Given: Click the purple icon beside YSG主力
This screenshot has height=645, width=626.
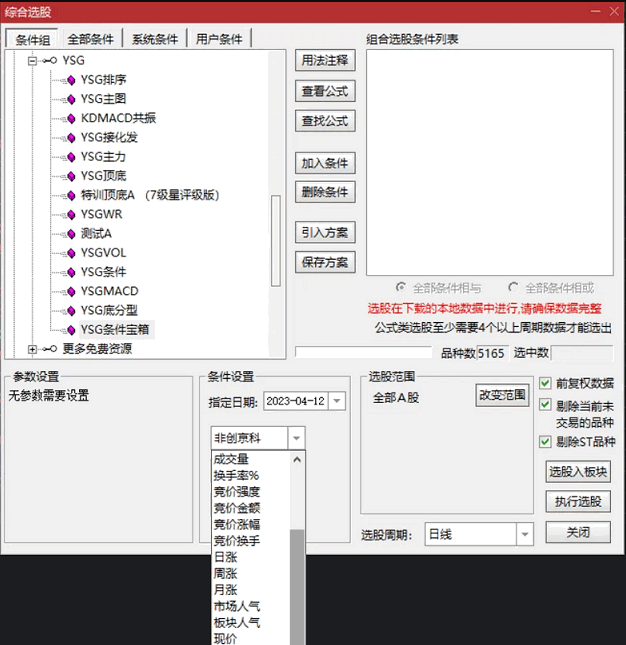Looking at the screenshot, I should click(x=71, y=157).
